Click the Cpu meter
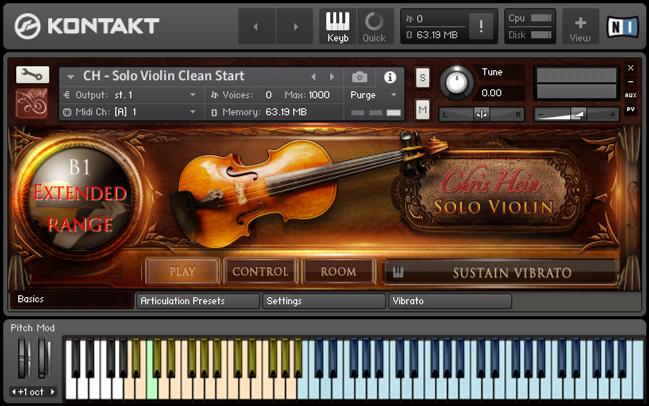The width and height of the screenshot is (649, 406). tap(541, 18)
